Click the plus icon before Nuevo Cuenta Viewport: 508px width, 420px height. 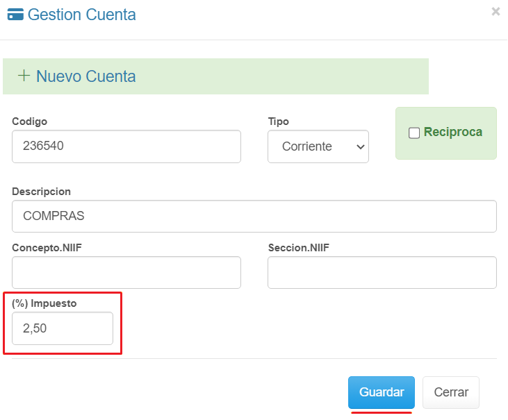click(x=24, y=76)
